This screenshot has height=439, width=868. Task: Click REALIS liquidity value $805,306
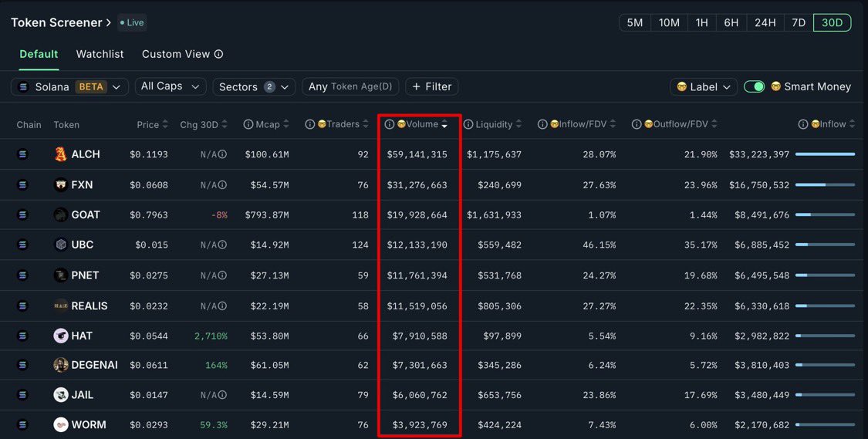[x=499, y=306]
